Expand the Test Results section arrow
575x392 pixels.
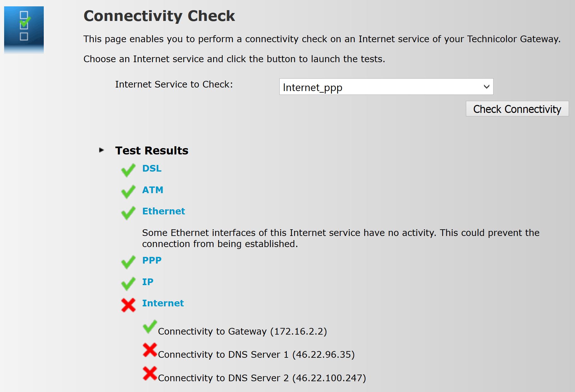pyautogui.click(x=101, y=150)
